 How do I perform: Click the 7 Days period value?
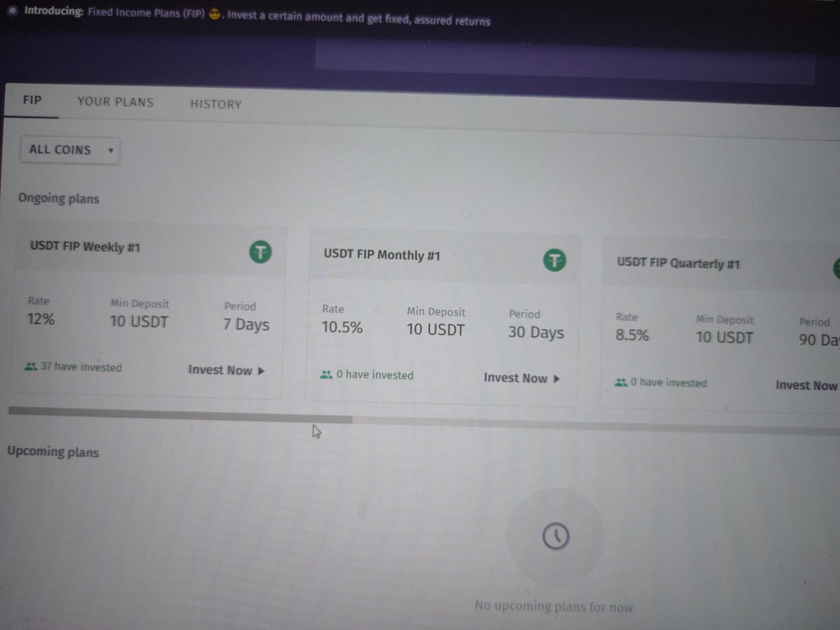pos(246,325)
